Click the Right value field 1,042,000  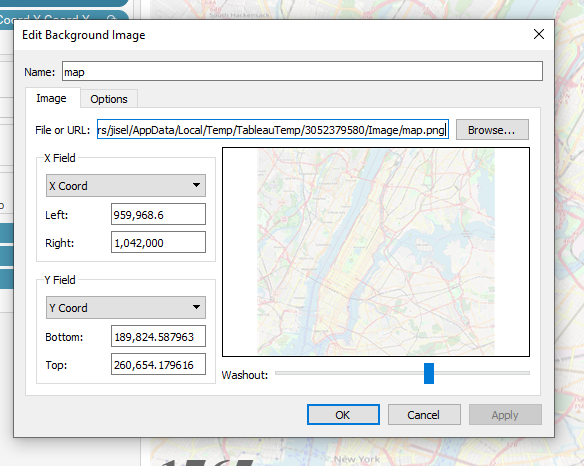point(158,242)
